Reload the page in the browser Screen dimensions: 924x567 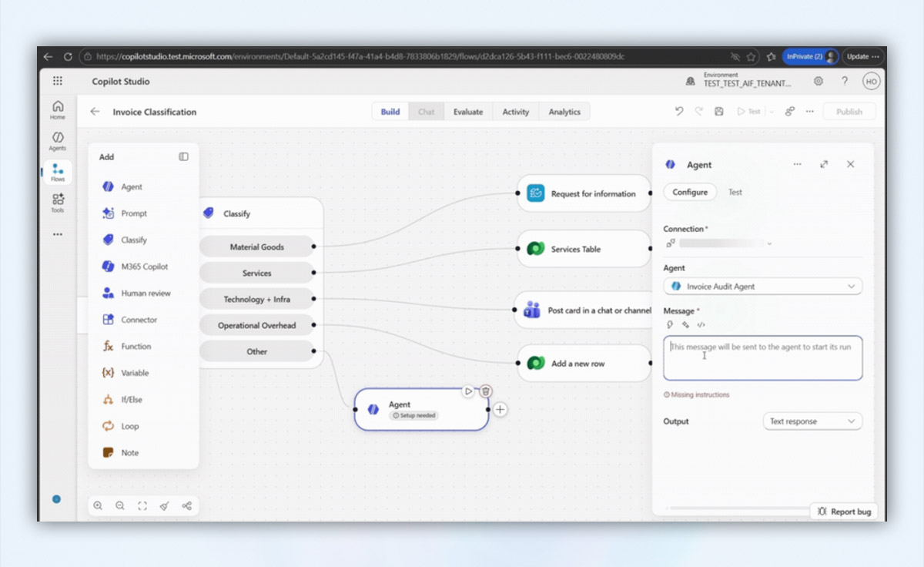coord(68,56)
